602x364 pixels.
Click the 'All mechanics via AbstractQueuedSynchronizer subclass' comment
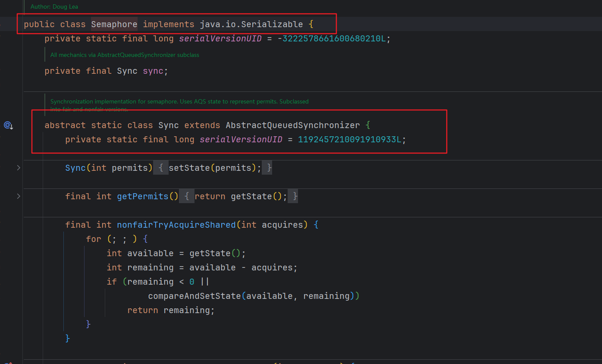(x=125, y=55)
